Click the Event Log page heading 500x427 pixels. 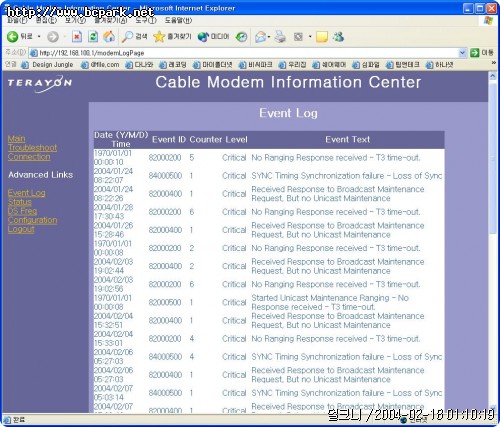[288, 113]
